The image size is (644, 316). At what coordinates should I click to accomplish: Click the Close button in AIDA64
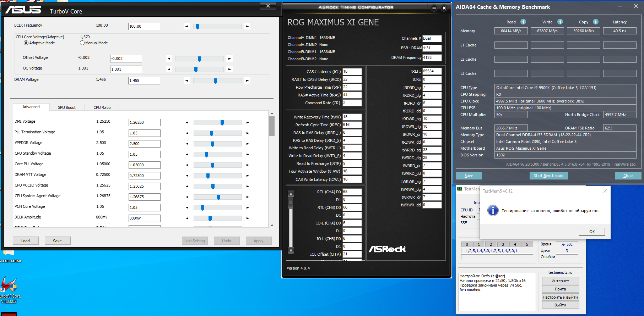[628, 176]
